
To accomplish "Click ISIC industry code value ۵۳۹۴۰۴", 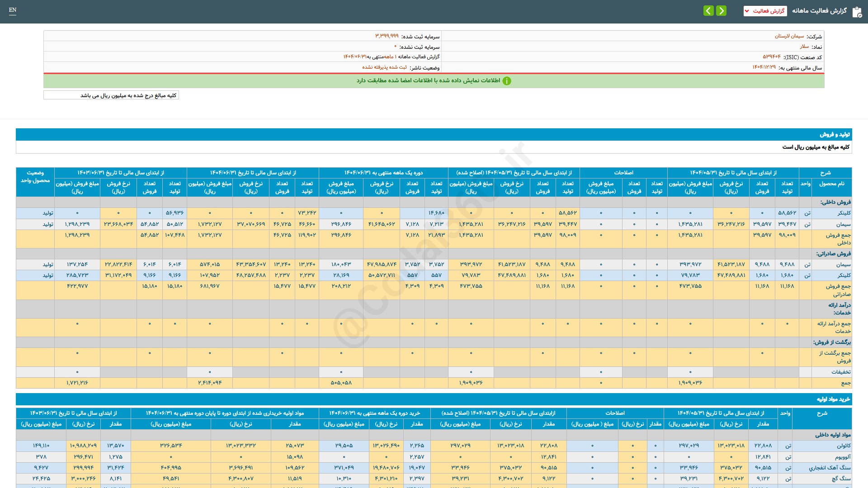I will 771,57.
